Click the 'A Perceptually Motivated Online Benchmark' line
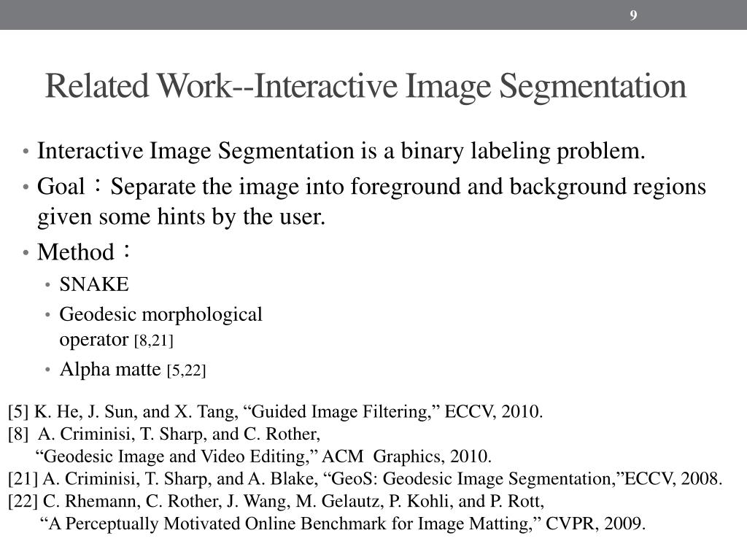The image size is (747, 560). point(343,524)
